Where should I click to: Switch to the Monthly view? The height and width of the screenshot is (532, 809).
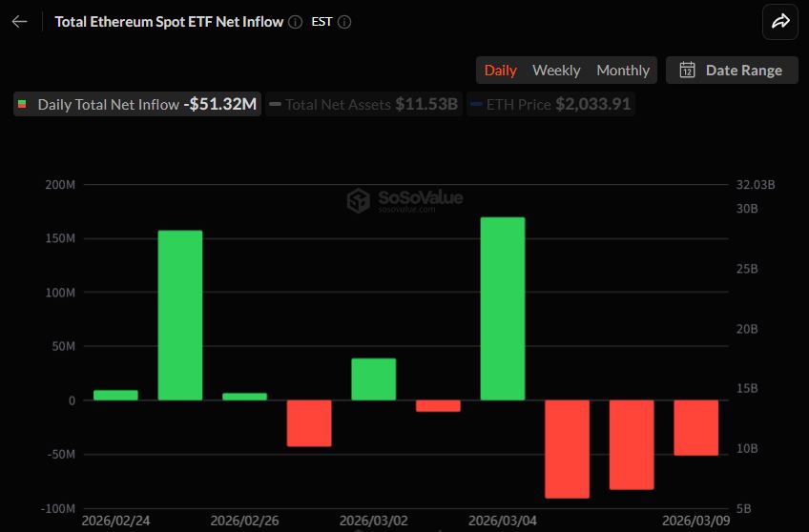[623, 70]
